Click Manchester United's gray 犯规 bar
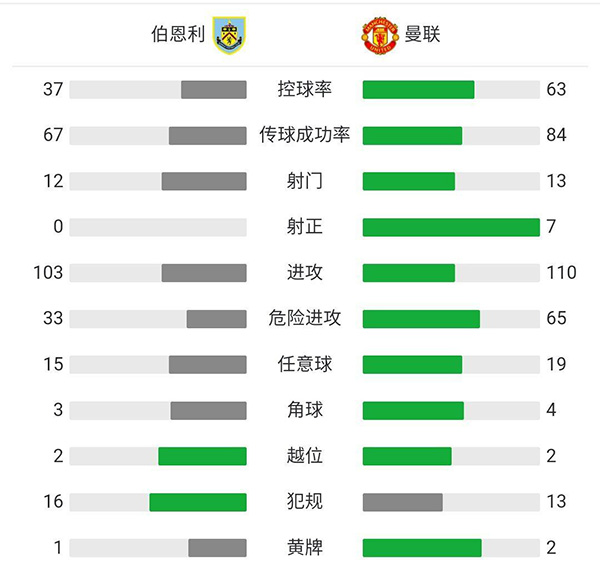600x566 pixels. coord(402,502)
